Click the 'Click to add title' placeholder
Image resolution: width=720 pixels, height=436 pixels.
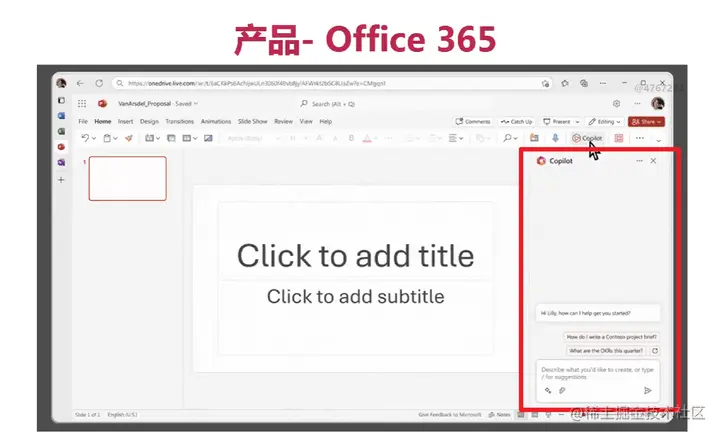[x=355, y=256]
